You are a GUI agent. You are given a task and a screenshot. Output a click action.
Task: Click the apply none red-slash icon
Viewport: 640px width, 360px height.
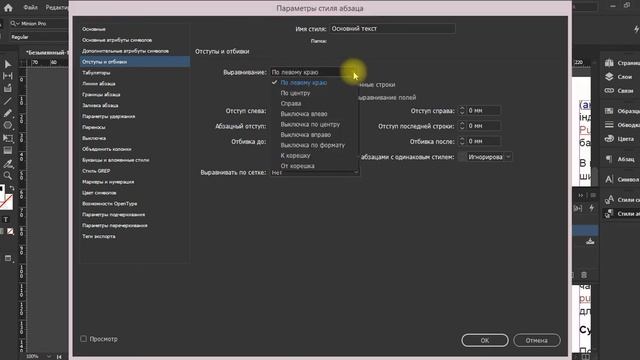[10, 231]
